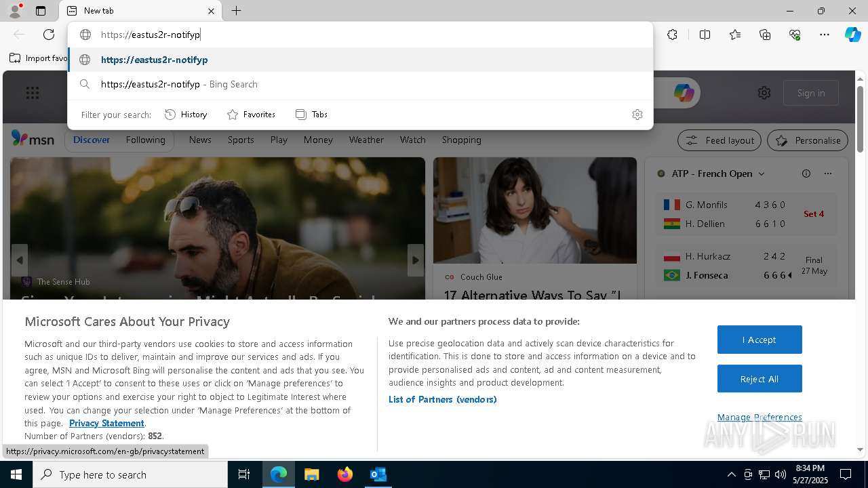Show hidden system tray icons
The image size is (868, 488).
(731, 474)
